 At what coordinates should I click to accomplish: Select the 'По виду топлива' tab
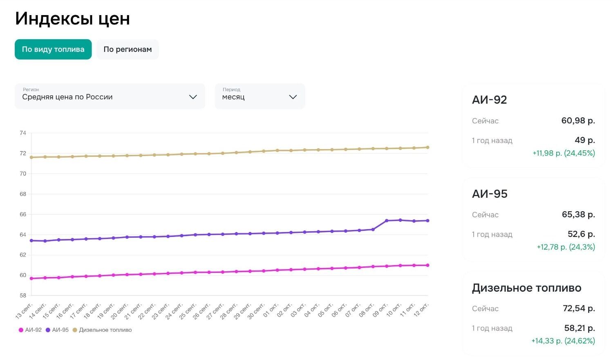click(x=53, y=49)
